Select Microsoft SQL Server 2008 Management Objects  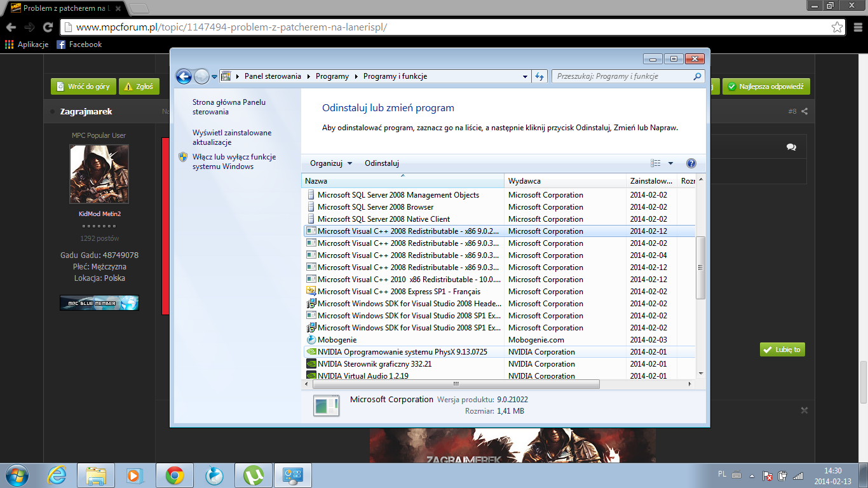tap(398, 195)
